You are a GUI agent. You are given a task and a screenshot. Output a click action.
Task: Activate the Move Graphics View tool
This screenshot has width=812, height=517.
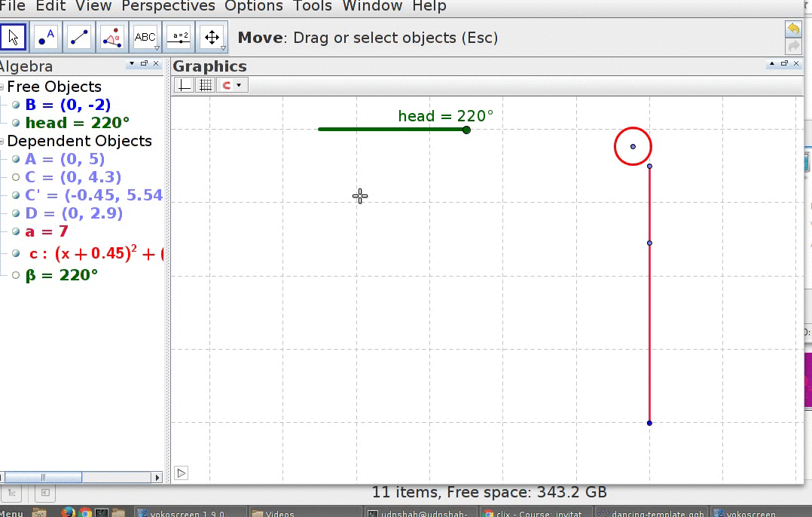tap(212, 37)
